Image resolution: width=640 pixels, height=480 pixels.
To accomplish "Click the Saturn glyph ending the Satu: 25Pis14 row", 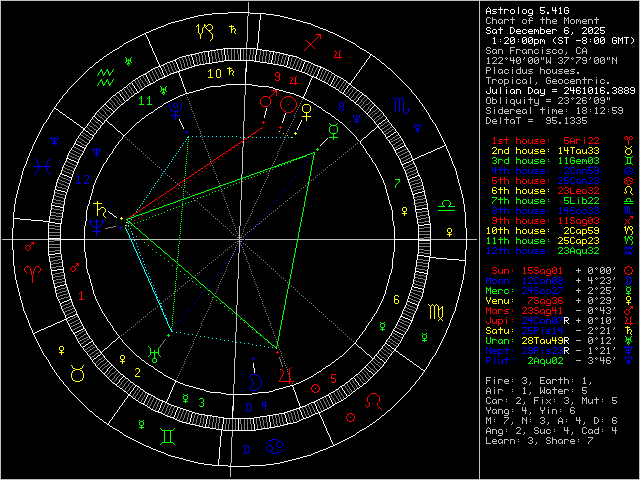I will point(629,331).
